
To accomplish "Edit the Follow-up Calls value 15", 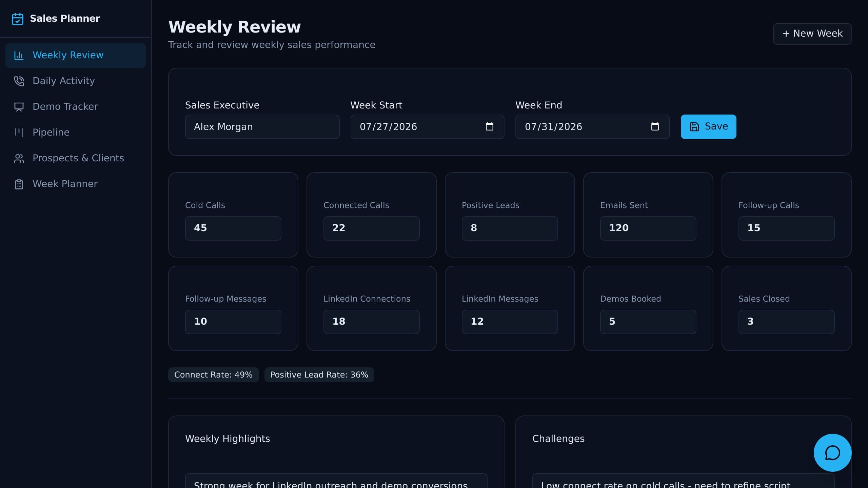I will (x=786, y=228).
